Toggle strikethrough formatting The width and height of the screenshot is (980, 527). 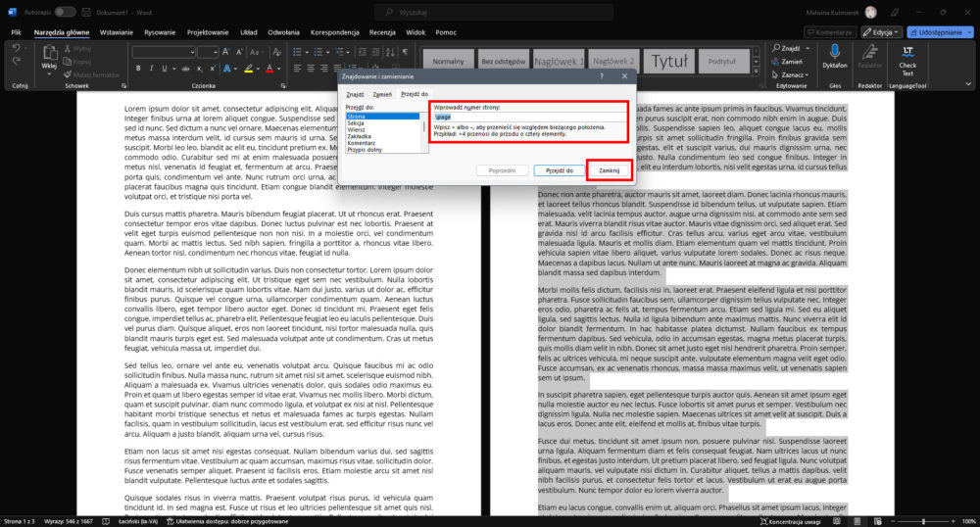(x=185, y=69)
